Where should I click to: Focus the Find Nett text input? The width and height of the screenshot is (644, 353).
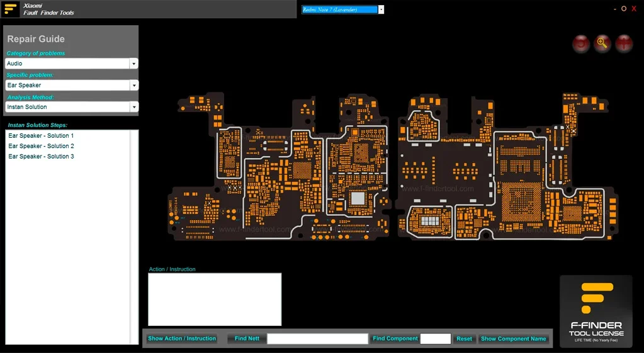pyautogui.click(x=317, y=339)
